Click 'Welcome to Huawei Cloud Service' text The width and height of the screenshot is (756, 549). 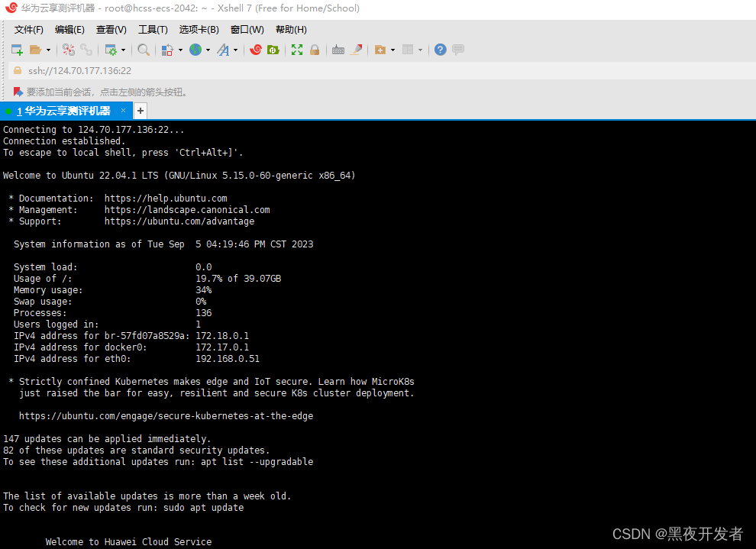pos(128,542)
